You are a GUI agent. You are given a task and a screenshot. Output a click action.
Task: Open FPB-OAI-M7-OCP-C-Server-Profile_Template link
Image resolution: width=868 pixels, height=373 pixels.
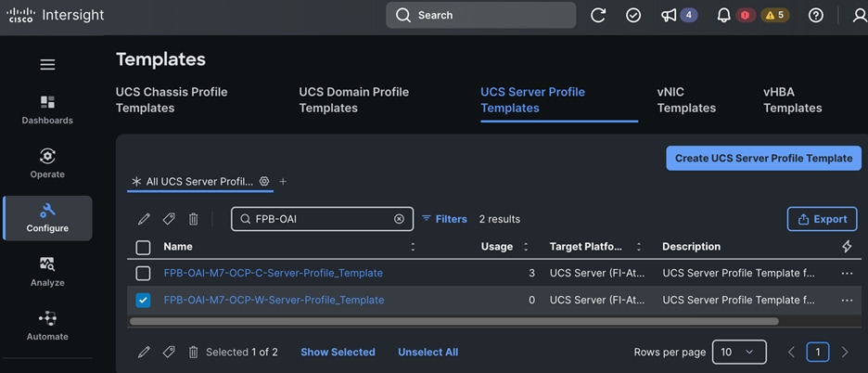click(x=274, y=273)
